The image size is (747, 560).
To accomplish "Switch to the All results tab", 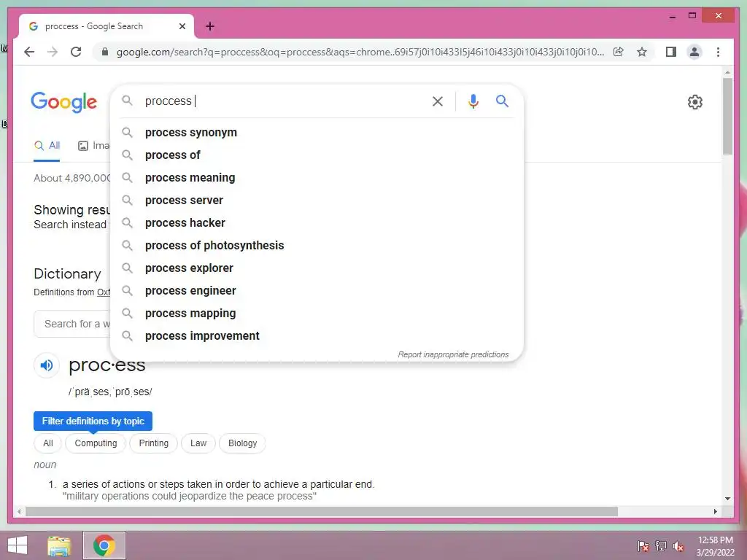I will [x=47, y=146].
